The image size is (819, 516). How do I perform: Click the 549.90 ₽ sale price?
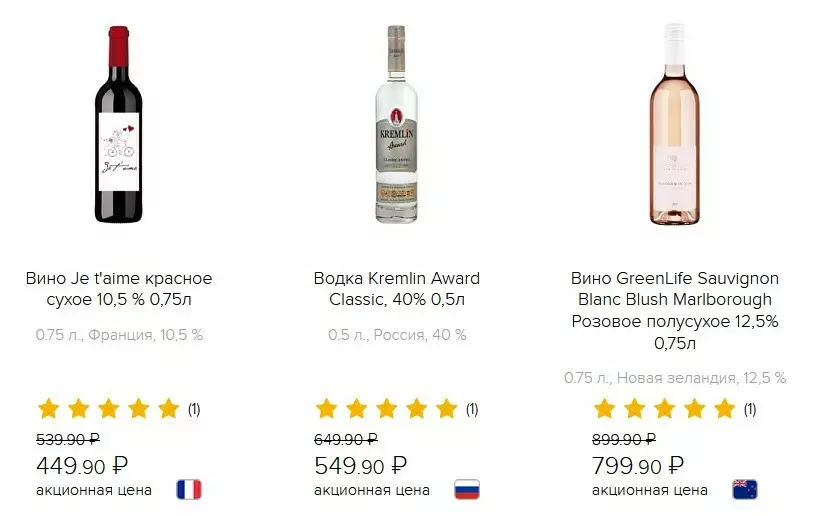[360, 466]
